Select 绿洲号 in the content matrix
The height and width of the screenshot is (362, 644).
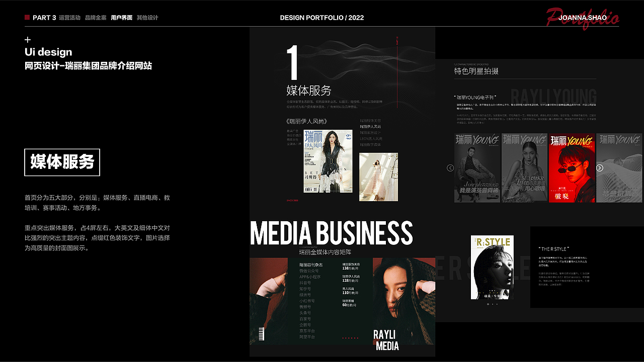pos(305,295)
